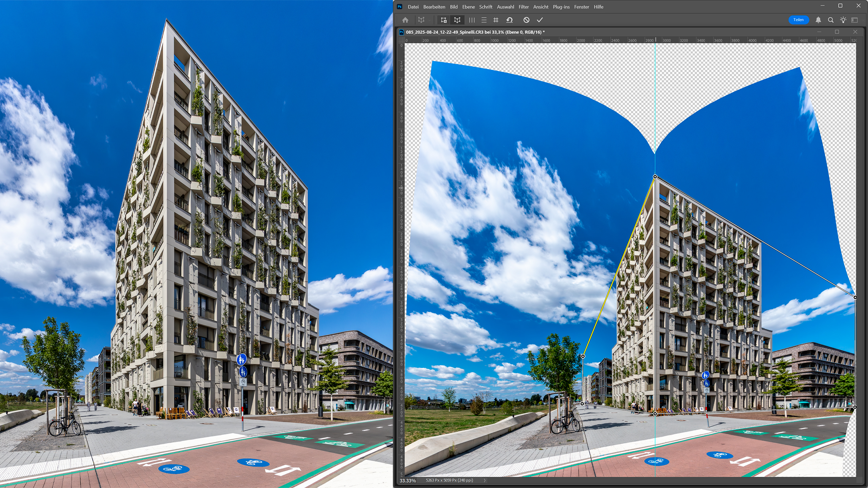Open the Ebene menu

(x=468, y=7)
